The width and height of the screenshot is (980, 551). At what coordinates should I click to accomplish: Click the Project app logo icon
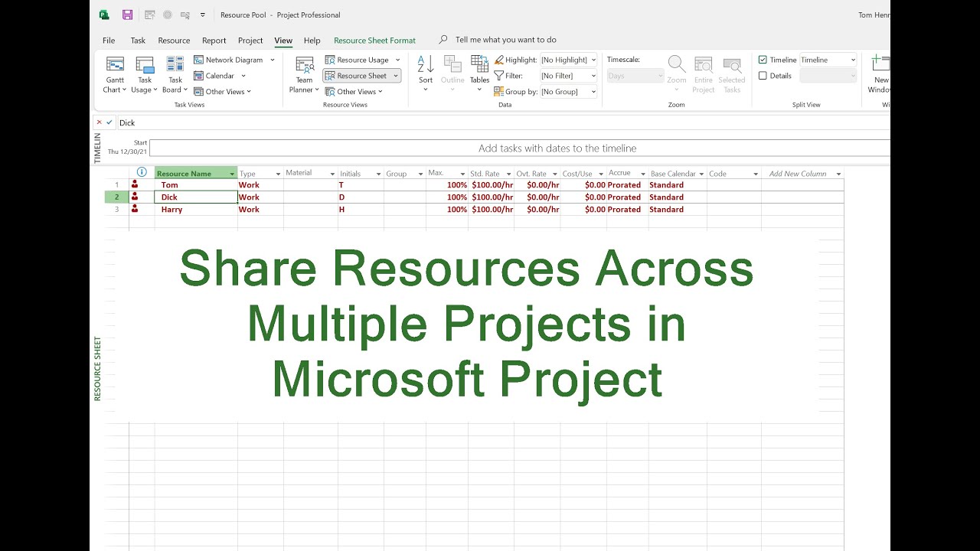point(105,15)
